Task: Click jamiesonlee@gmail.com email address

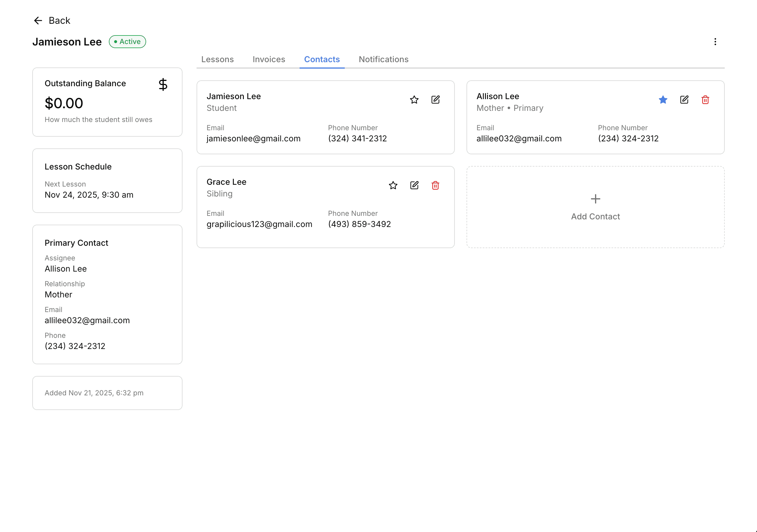Action: point(254,138)
